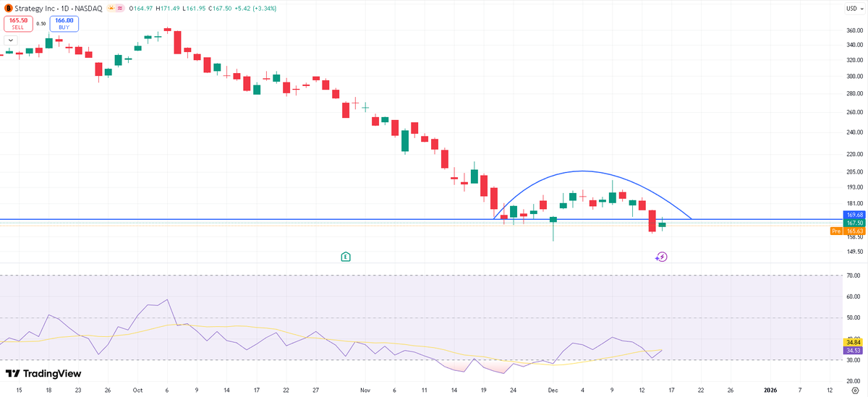
Task: Click the 2026 label on time axis
Action: (770, 390)
